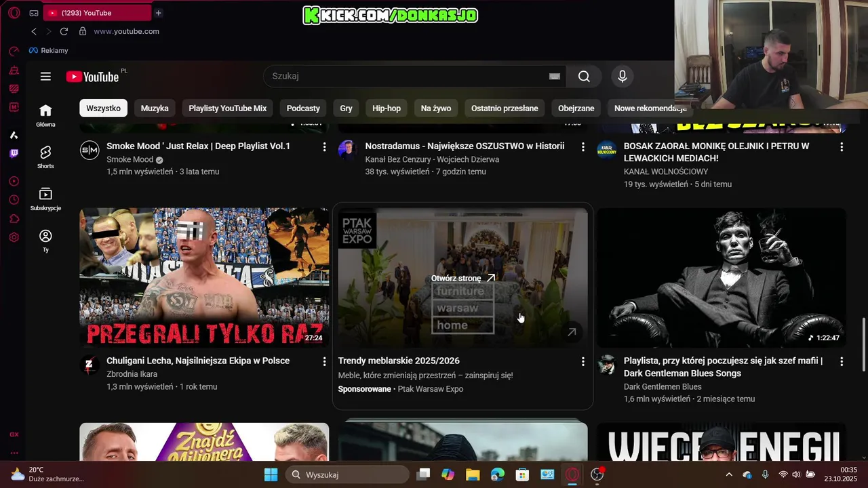This screenshot has width=868, height=488.
Task: Open the Player icon in Opera sidebar
Action: pos(14,181)
